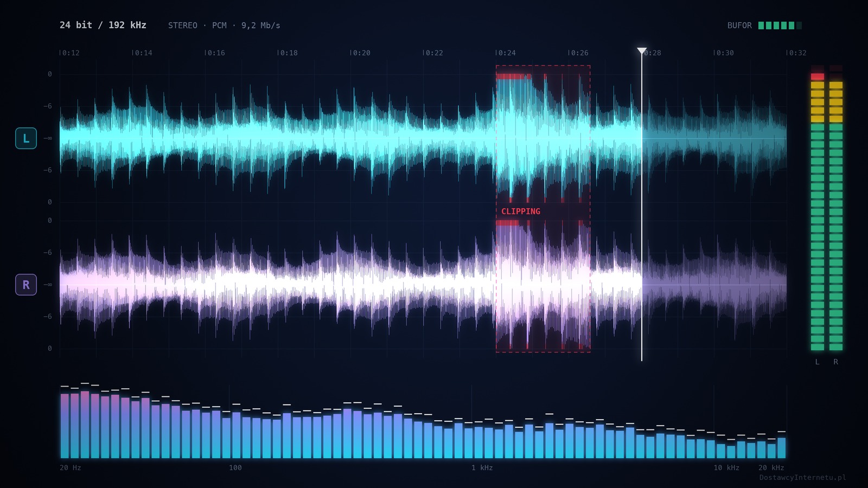Click the 20 kHz spectrum axis label
The image size is (868, 488).
pyautogui.click(x=771, y=467)
